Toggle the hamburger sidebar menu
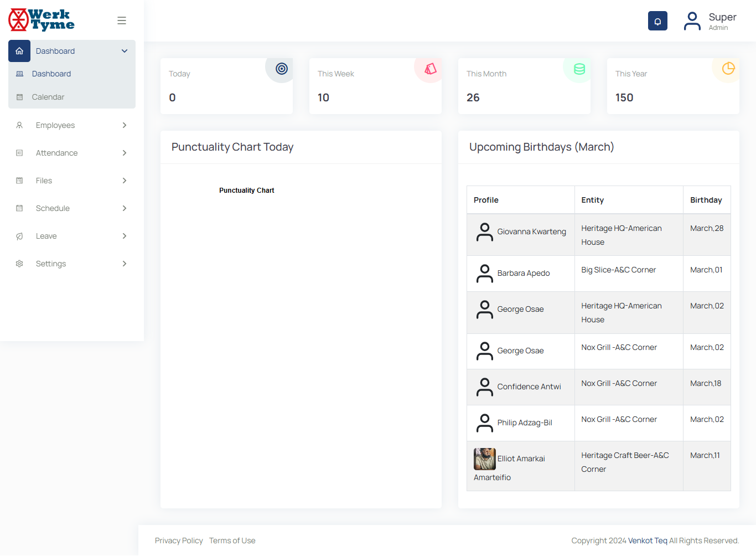 [122, 20]
